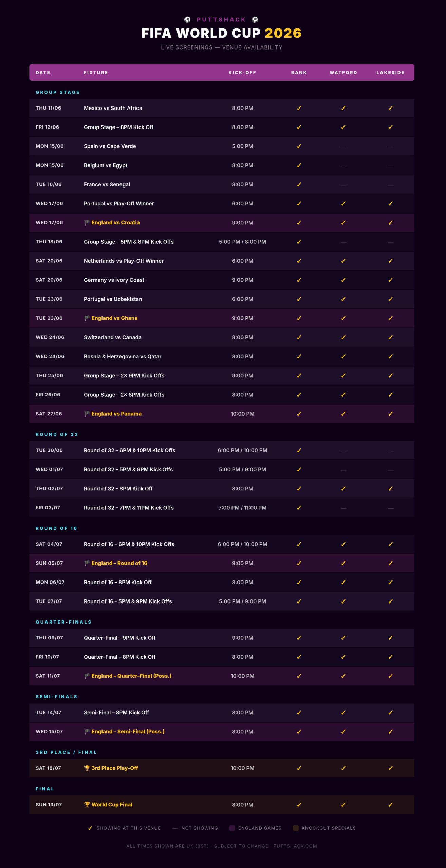Click the Bank checkmark for Spain vs Cape Verde

coord(299,146)
